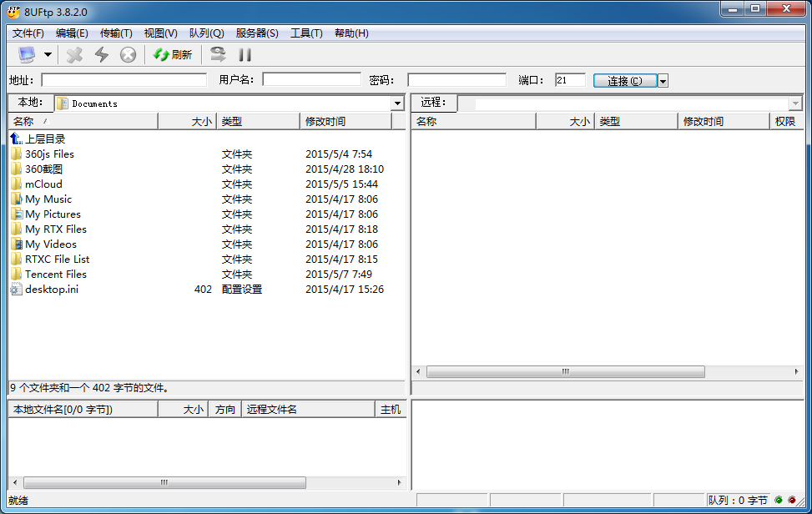812x514 pixels.
Task: Expand the 连接 button dropdown arrow
Action: (663, 81)
